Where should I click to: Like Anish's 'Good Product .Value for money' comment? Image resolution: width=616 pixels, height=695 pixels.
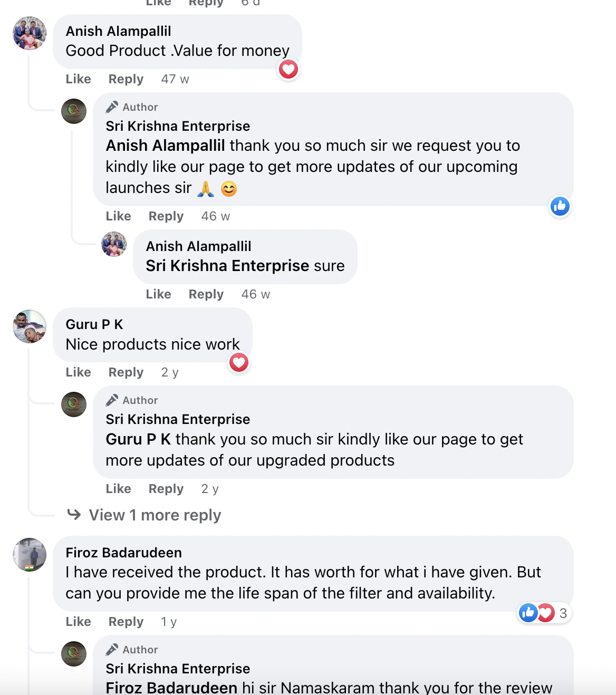79,79
